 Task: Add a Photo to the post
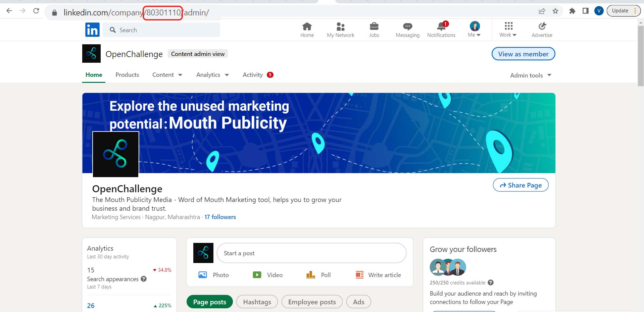point(213,275)
